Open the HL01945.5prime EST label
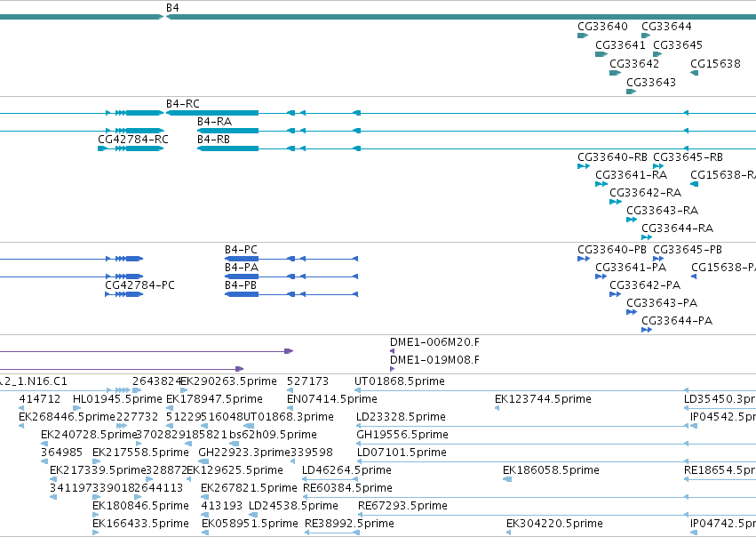 tap(117, 399)
